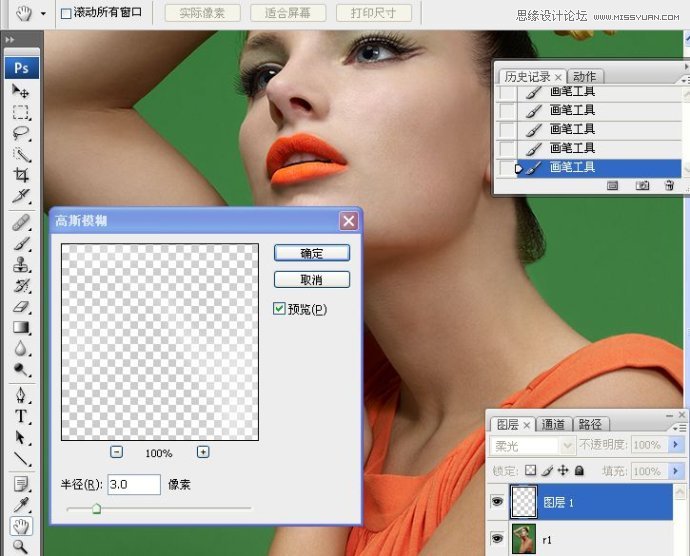This screenshot has width=690, height=556.
Task: Select the r1 layer thumbnail
Action: pos(524,539)
